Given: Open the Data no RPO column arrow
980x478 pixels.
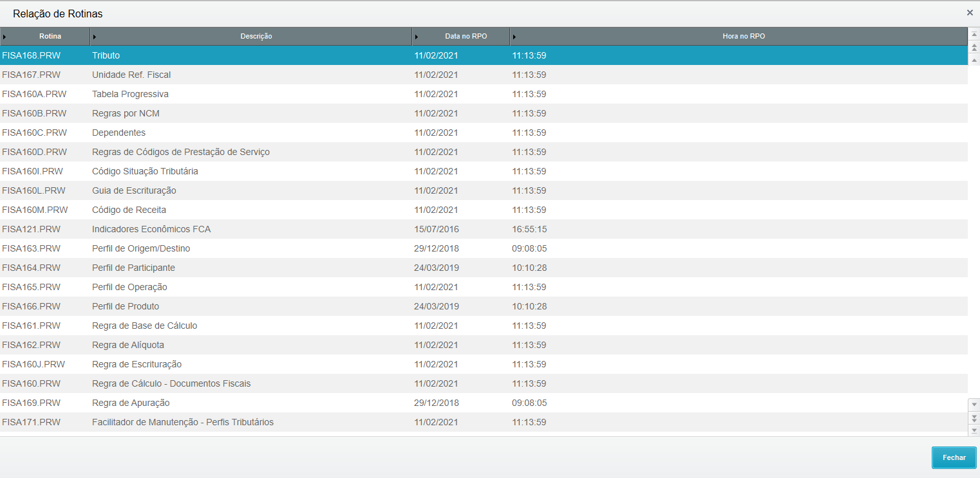Looking at the screenshot, I should point(417,37).
